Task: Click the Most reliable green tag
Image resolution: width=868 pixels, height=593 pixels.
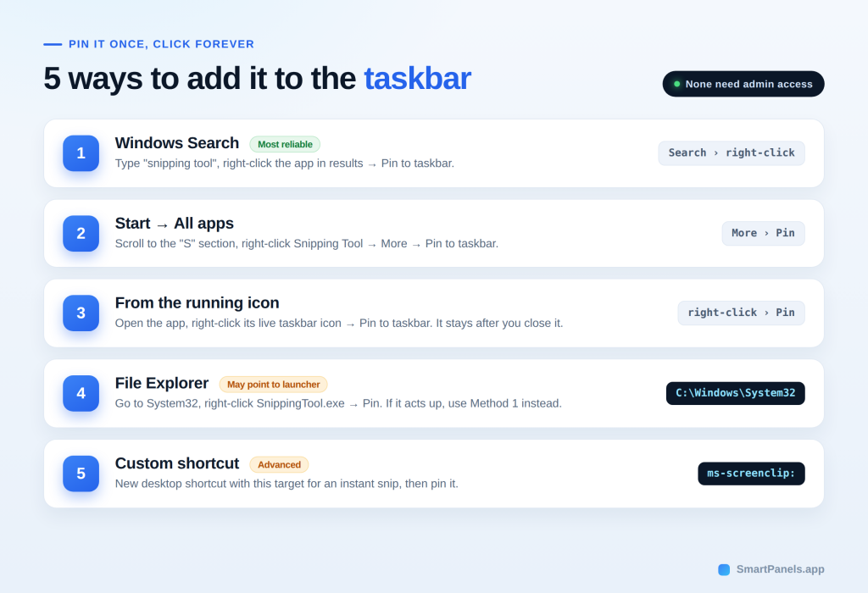Action: 285,144
